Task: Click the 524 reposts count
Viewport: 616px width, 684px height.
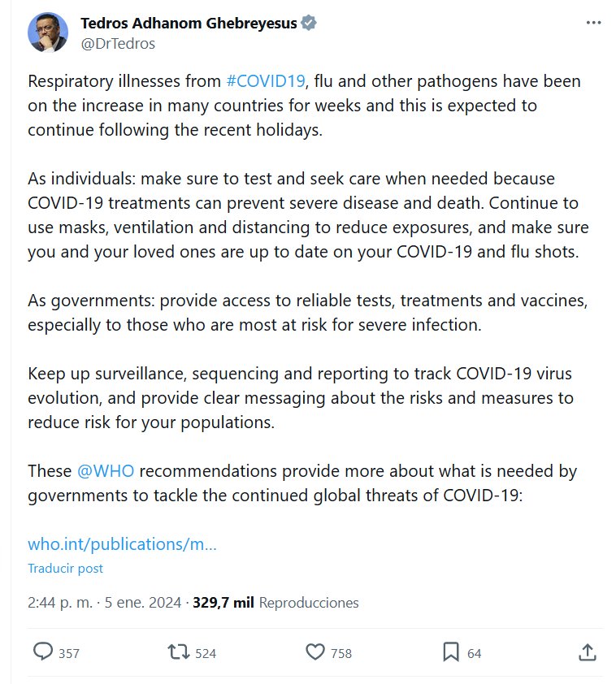Action: click(206, 653)
